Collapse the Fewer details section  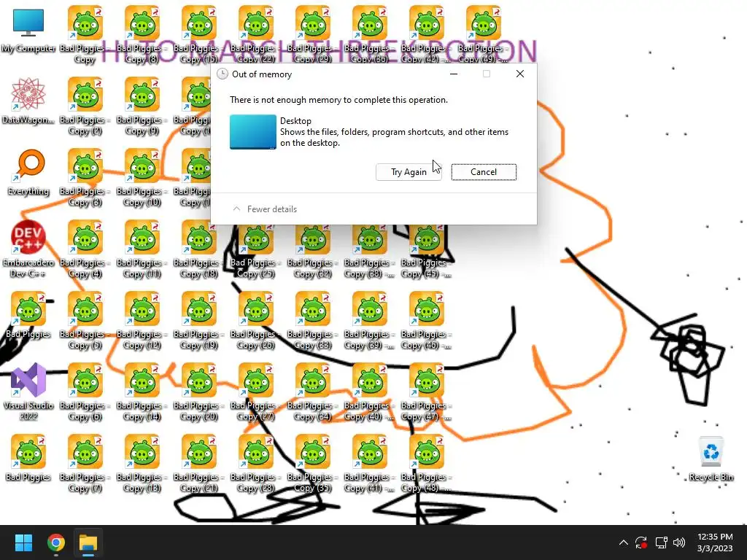(265, 209)
